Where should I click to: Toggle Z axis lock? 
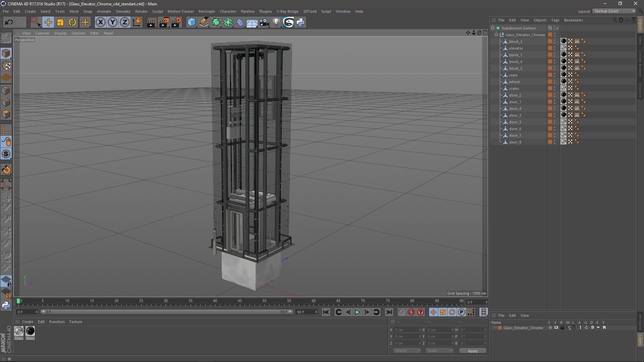[125, 22]
